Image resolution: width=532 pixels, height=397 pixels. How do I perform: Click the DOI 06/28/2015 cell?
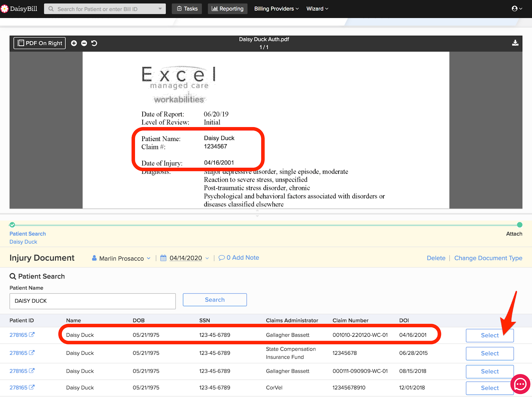pos(413,353)
